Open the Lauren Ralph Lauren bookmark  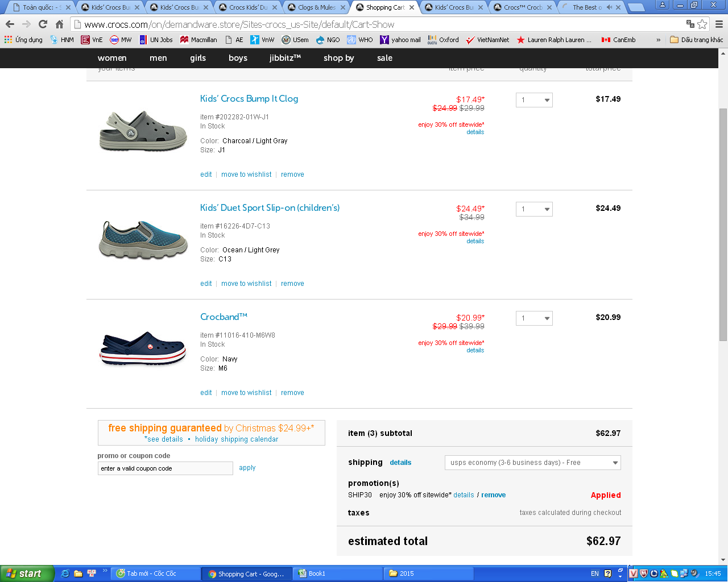[x=554, y=40]
